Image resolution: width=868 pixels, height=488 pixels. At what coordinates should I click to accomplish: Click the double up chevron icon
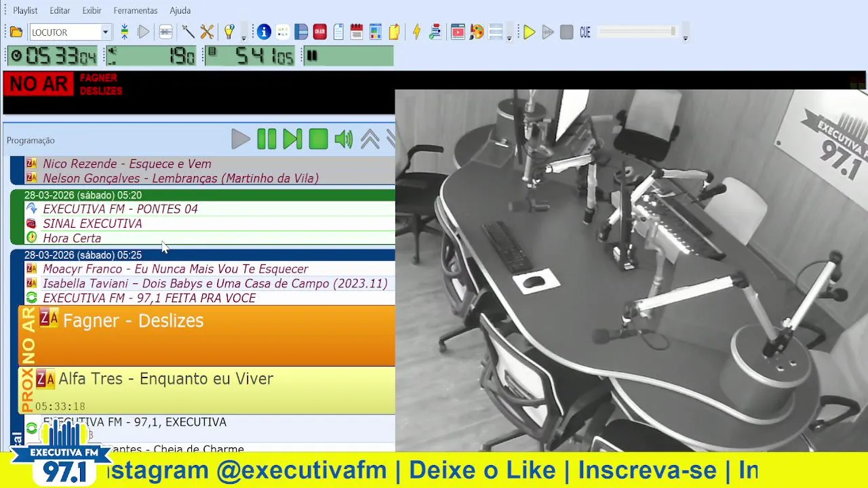click(370, 139)
